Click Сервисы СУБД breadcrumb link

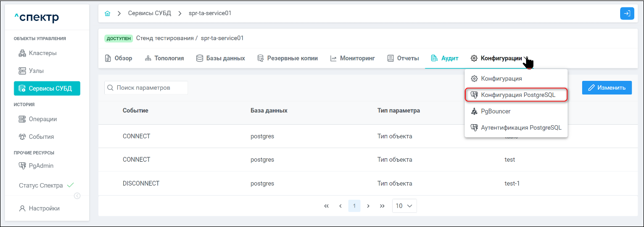tap(150, 13)
